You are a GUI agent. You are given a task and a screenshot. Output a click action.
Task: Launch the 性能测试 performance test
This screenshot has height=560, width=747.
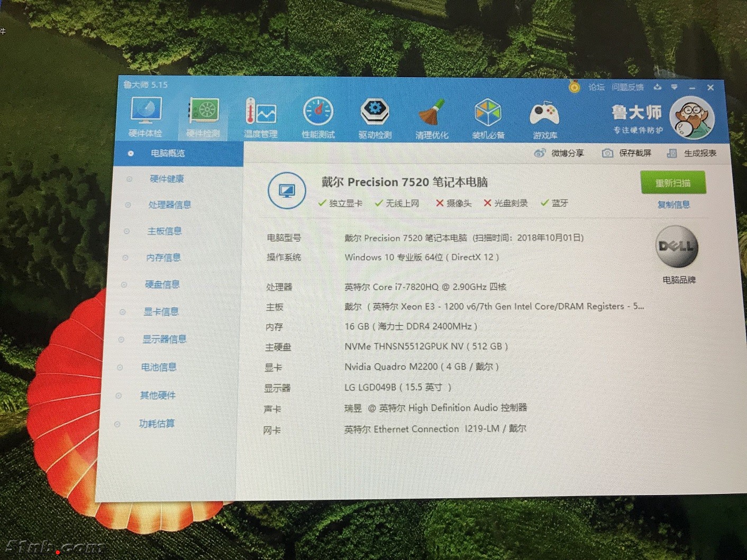[x=318, y=118]
